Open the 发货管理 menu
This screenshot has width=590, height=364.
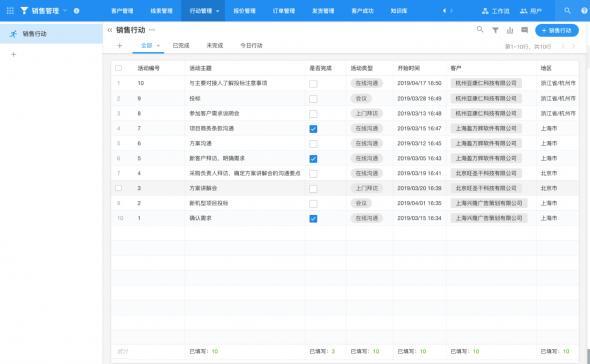pos(323,11)
